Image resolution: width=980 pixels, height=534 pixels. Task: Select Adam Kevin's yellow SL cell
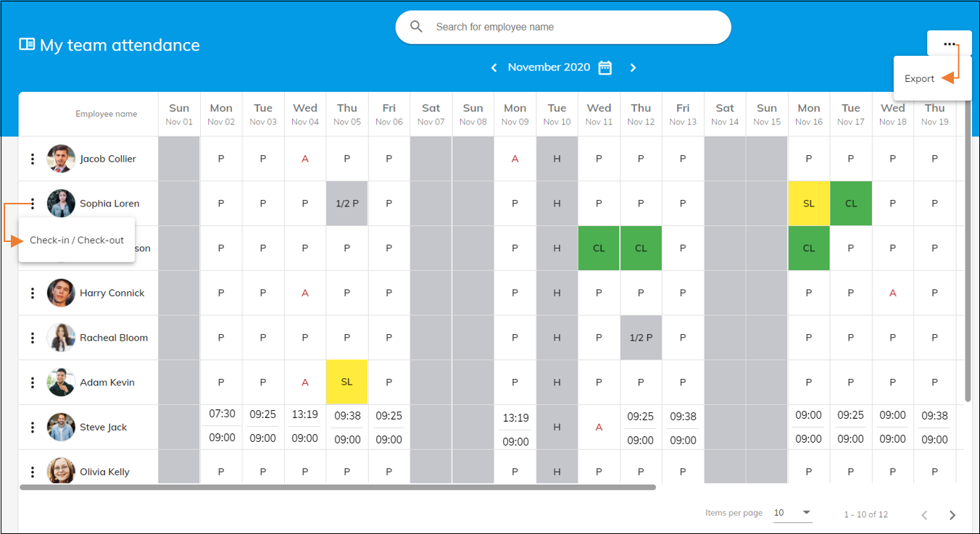coord(346,383)
